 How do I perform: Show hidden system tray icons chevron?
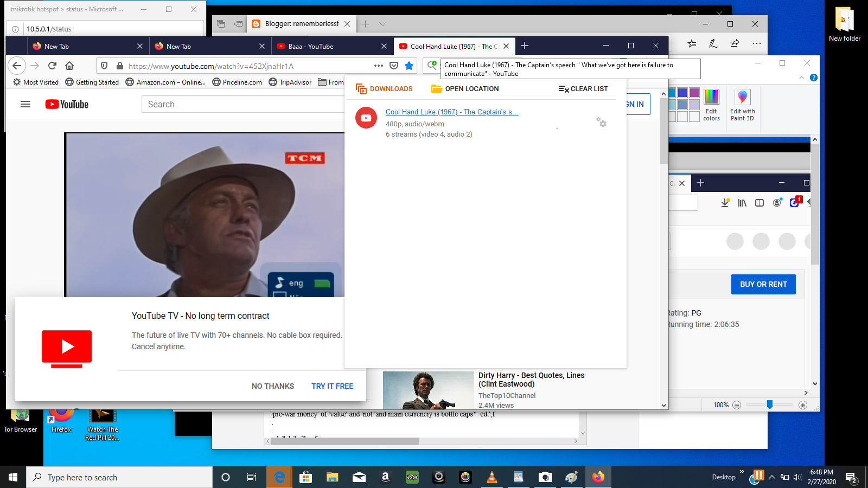click(771, 477)
